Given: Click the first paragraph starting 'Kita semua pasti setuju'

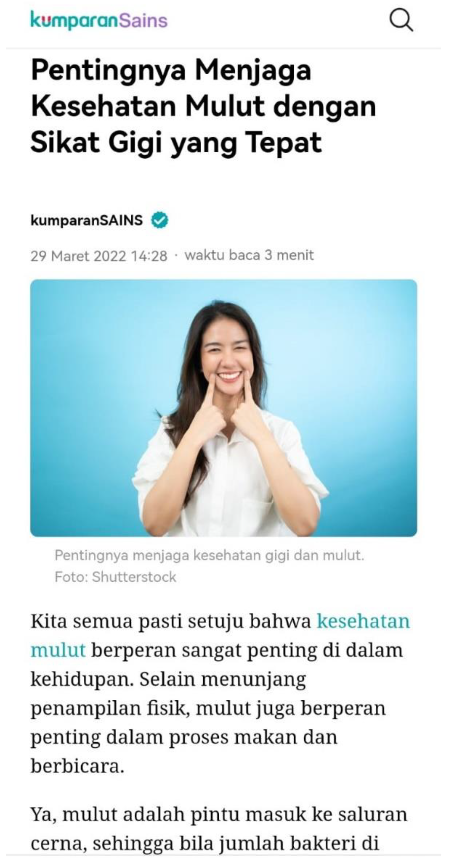Looking at the screenshot, I should click(x=220, y=693).
